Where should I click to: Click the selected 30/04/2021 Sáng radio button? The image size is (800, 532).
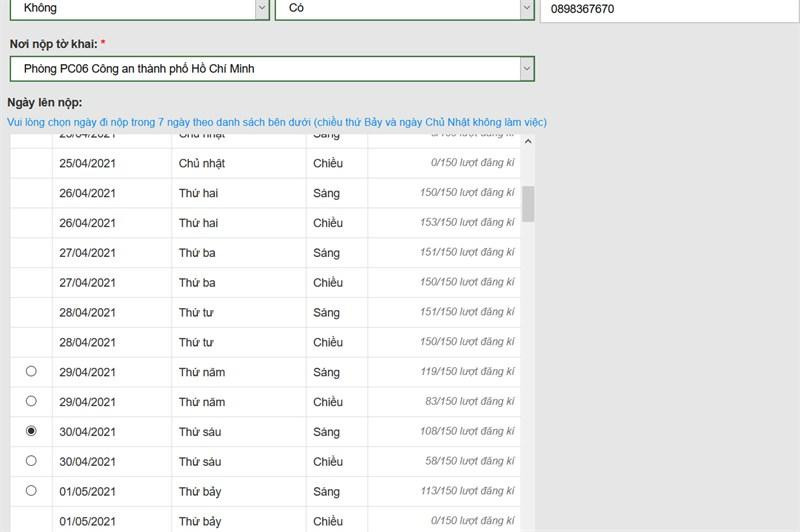point(31,431)
